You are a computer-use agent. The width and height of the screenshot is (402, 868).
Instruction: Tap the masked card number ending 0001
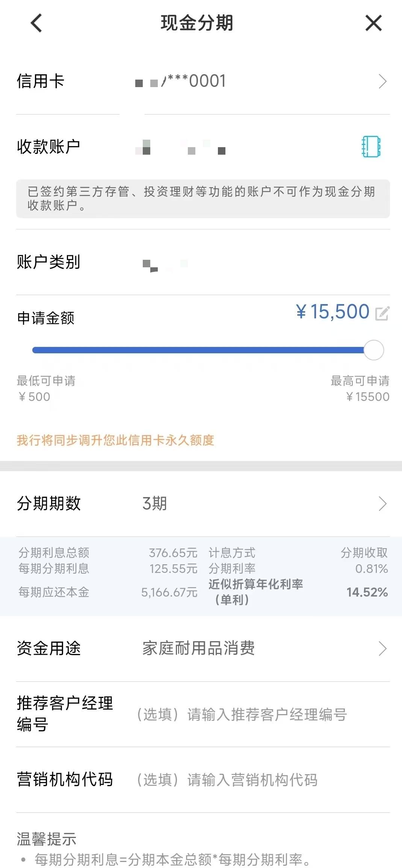tap(181, 81)
